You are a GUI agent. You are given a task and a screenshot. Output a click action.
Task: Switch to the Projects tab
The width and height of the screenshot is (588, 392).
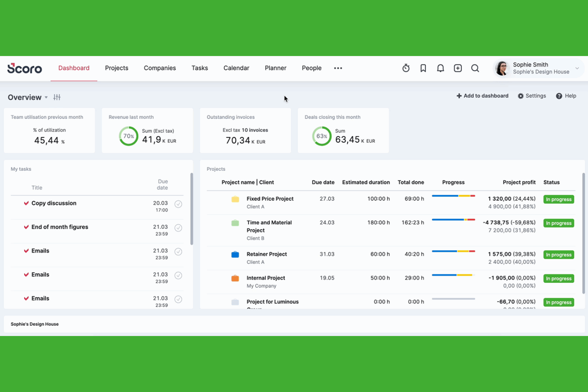[116, 68]
